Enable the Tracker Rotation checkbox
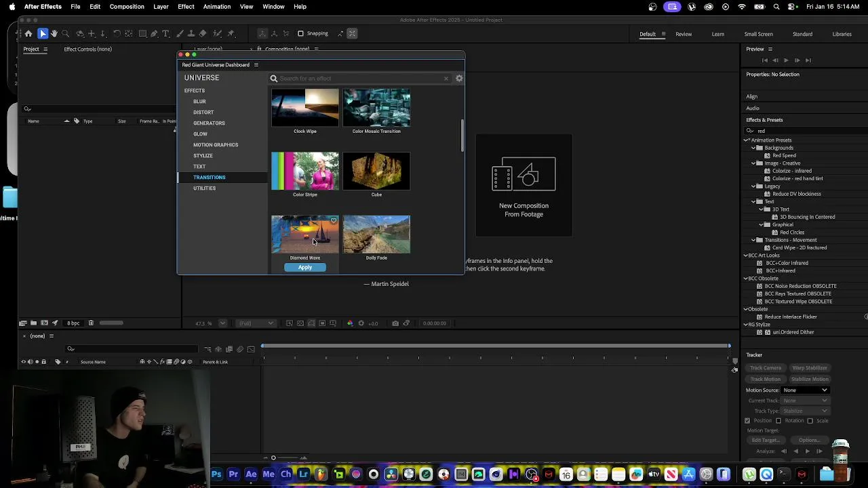 pyautogui.click(x=778, y=421)
